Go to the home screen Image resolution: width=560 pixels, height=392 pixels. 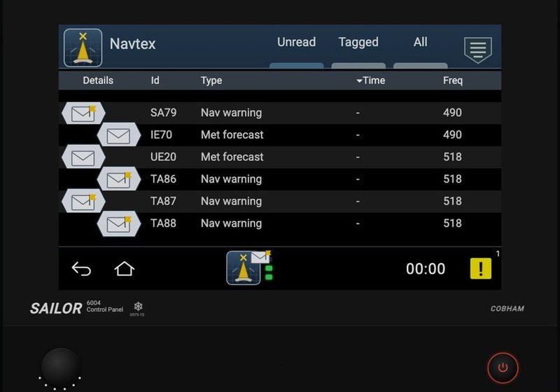[125, 269]
